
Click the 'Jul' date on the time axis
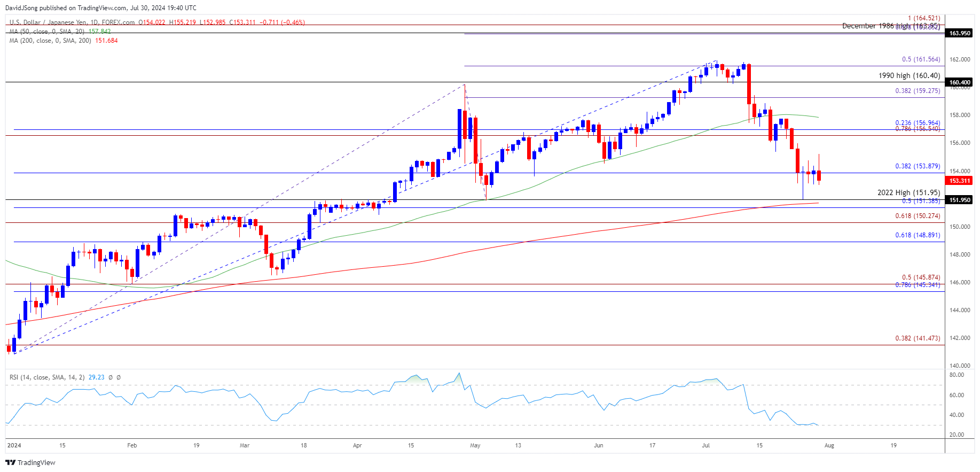point(705,445)
